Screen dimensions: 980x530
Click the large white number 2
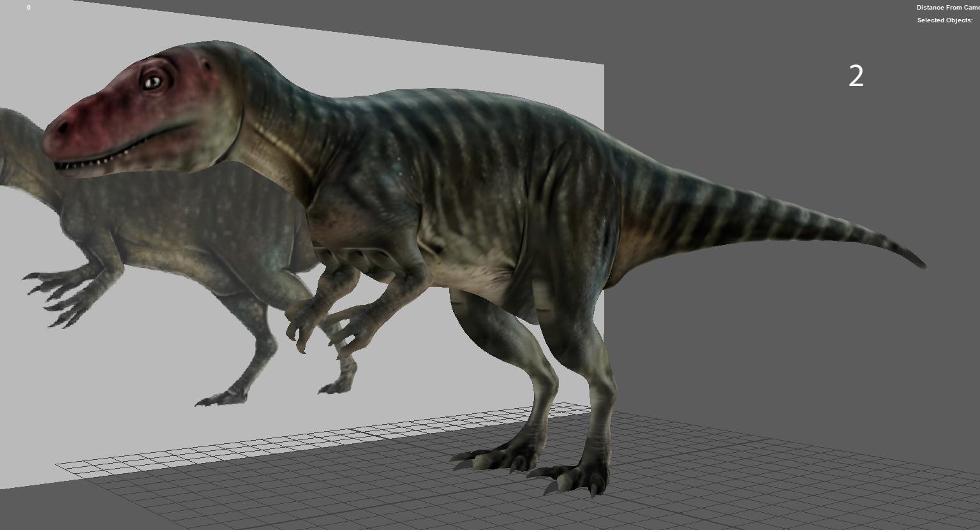[x=856, y=77]
